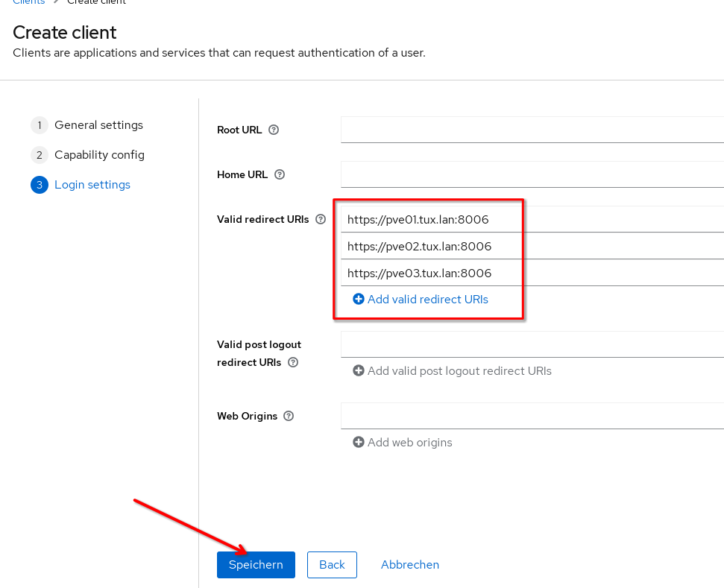The image size is (724, 588).
Task: Select the pve03.tux.lan redirect URI field
Action: click(532, 273)
